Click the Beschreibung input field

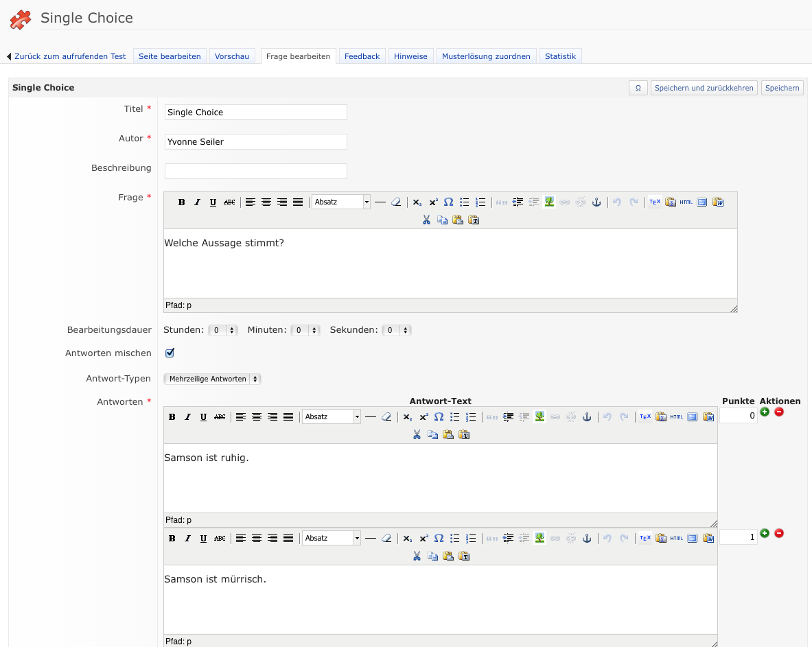click(255, 171)
